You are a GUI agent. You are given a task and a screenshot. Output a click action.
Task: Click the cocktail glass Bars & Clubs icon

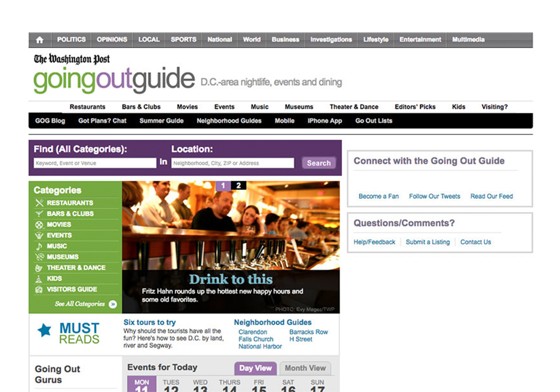pos(39,214)
